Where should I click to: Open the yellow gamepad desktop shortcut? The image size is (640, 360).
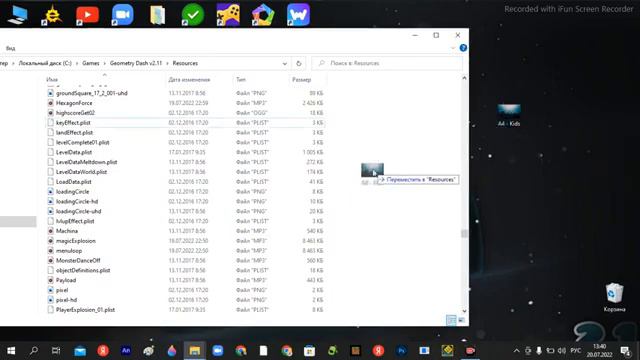[x=228, y=15]
